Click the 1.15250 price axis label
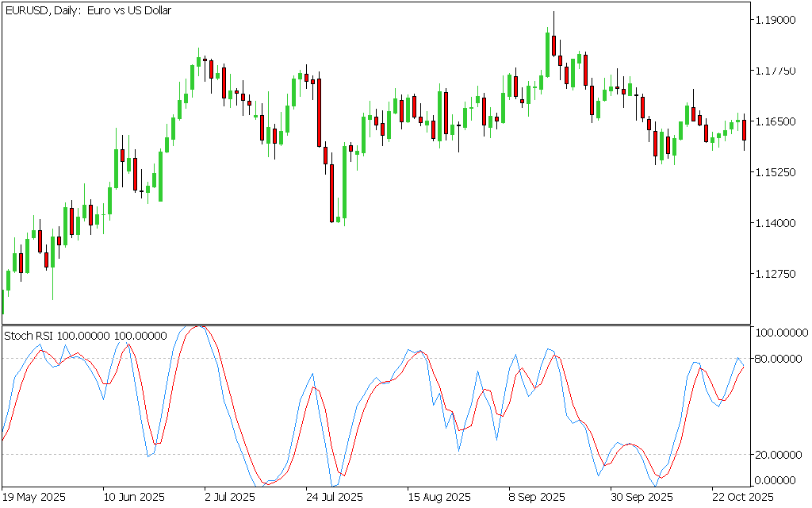 776,172
